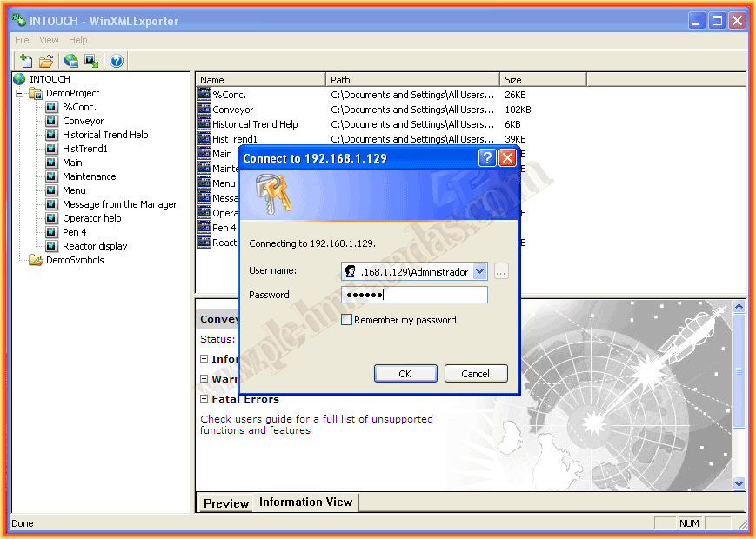Click the information panel vertical scrollbar

(x=739, y=391)
